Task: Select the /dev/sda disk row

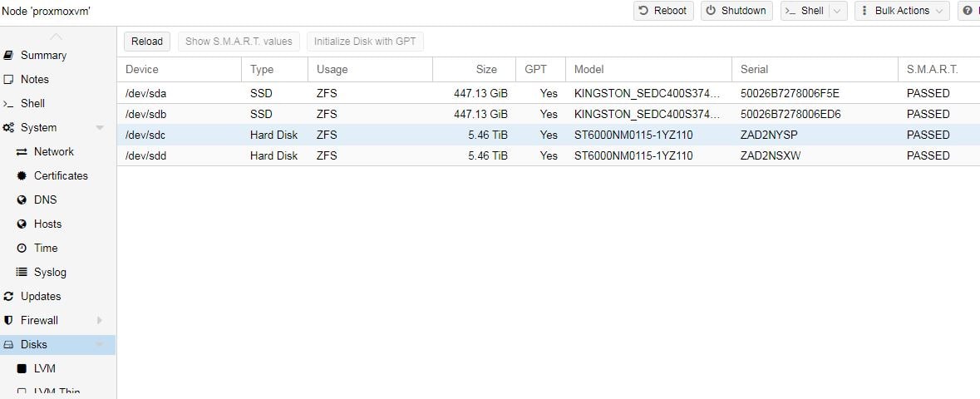Action: [548, 93]
